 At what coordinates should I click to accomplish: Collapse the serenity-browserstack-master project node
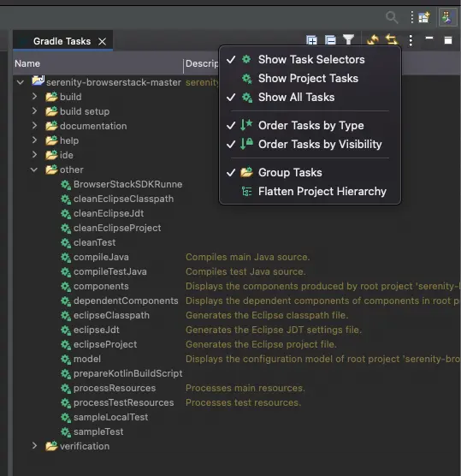21,82
